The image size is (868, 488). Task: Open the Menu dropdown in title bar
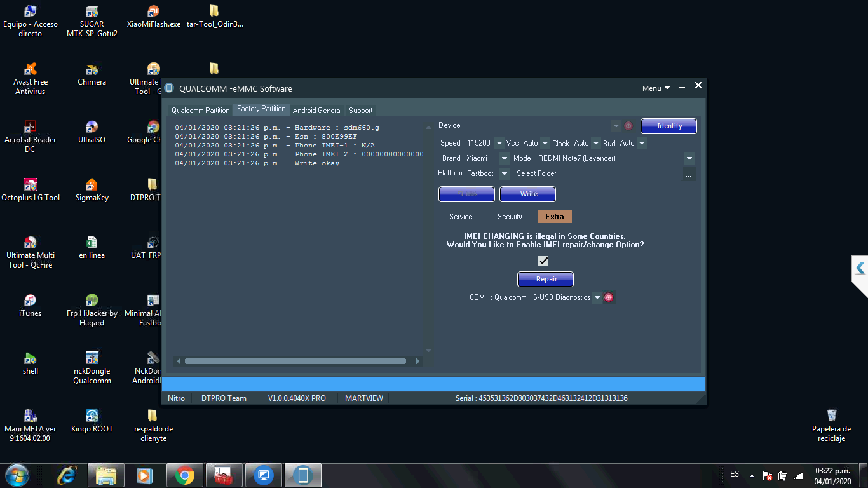[x=656, y=88]
